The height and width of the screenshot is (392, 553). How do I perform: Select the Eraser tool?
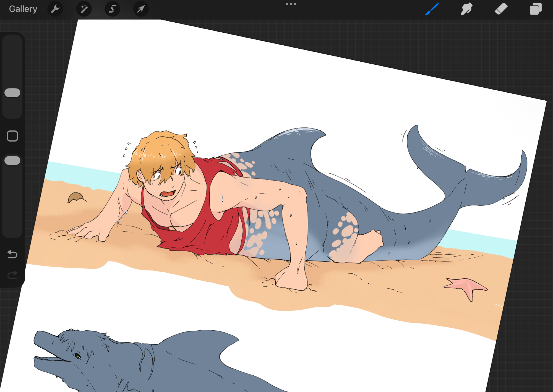(x=501, y=9)
